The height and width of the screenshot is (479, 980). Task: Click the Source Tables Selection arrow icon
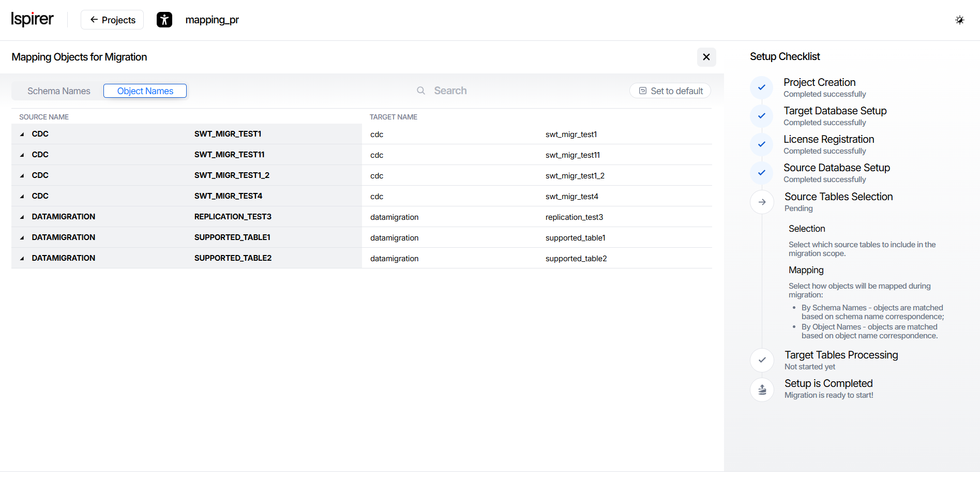click(x=762, y=202)
